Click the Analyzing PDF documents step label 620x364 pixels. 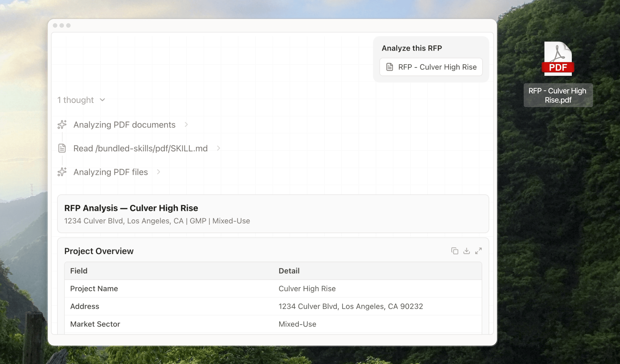pyautogui.click(x=124, y=125)
